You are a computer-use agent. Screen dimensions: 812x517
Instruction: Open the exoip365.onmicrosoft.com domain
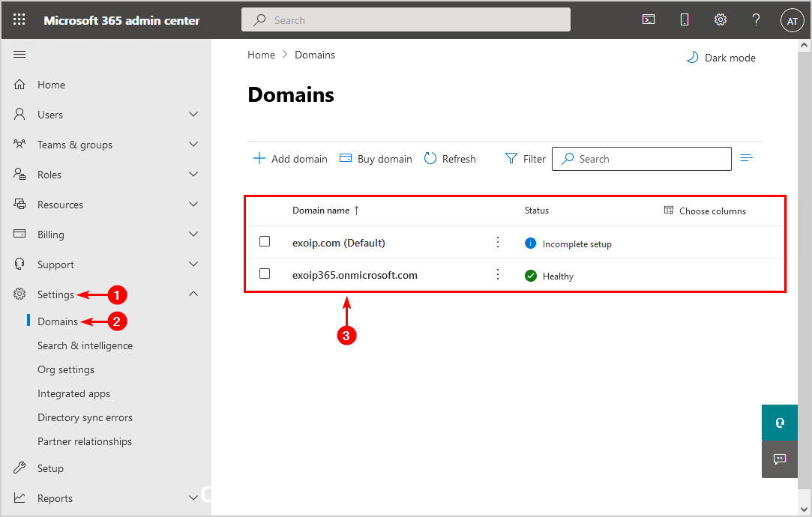coord(355,275)
